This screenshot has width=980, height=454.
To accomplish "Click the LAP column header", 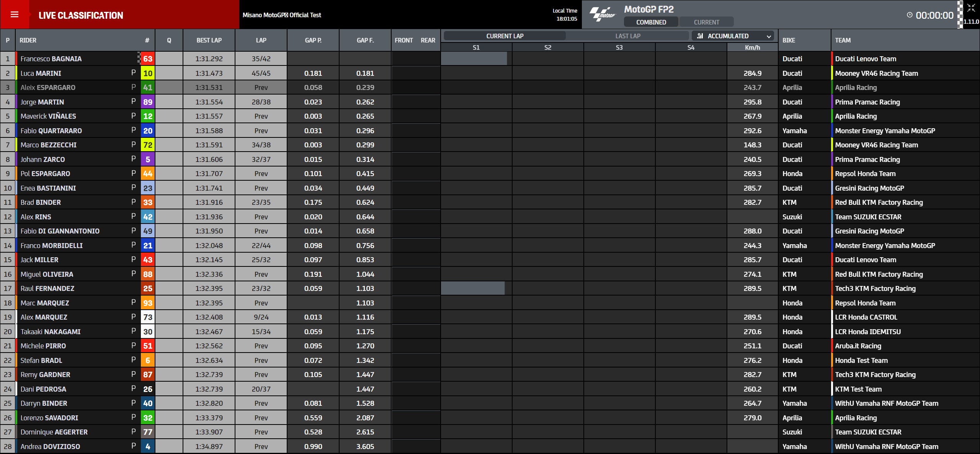I will point(261,40).
